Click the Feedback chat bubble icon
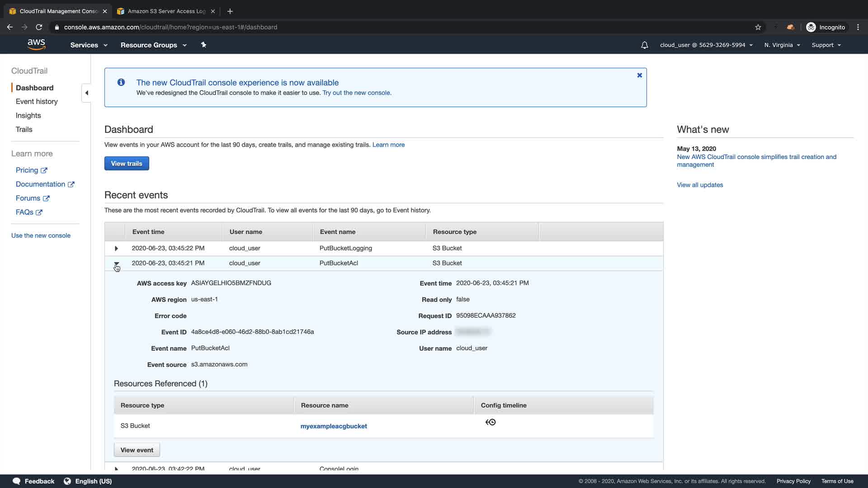This screenshot has height=488, width=868. (x=17, y=481)
